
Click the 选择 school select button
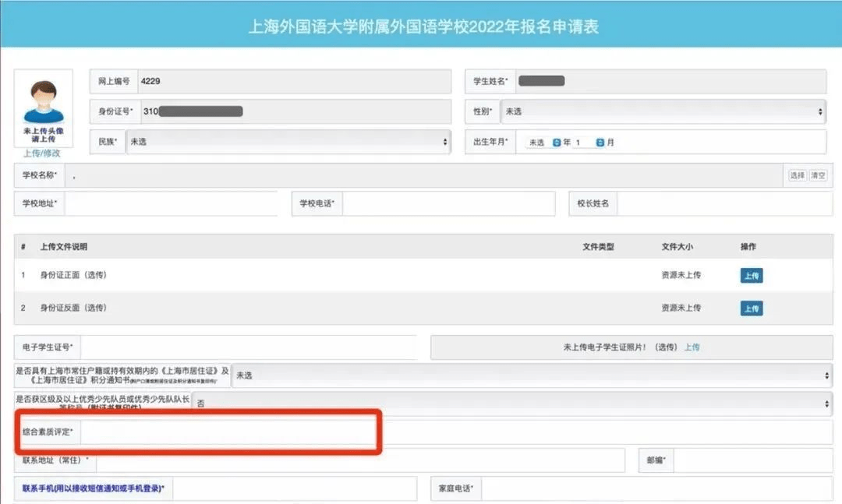point(797,175)
